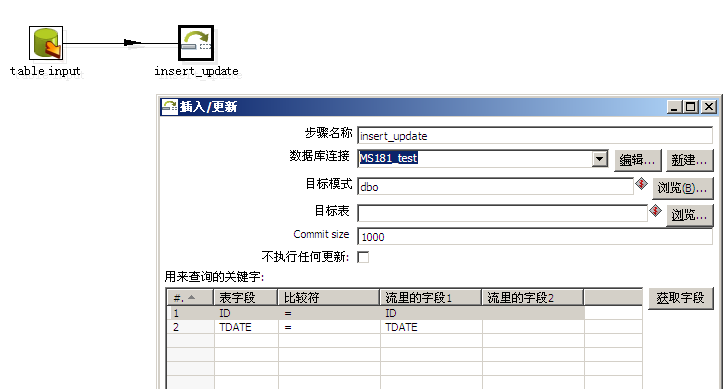Select the TDATE cell under 表字段
The width and height of the screenshot is (725, 389).
(246, 327)
